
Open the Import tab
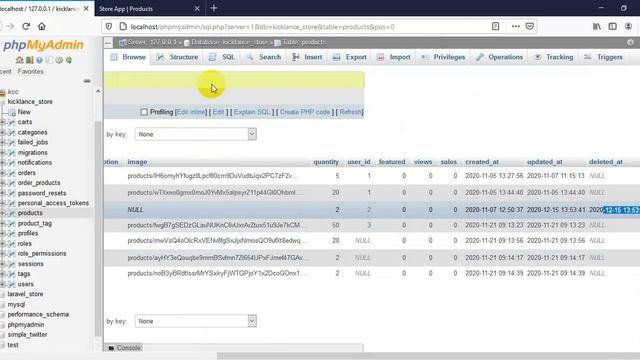393,57
